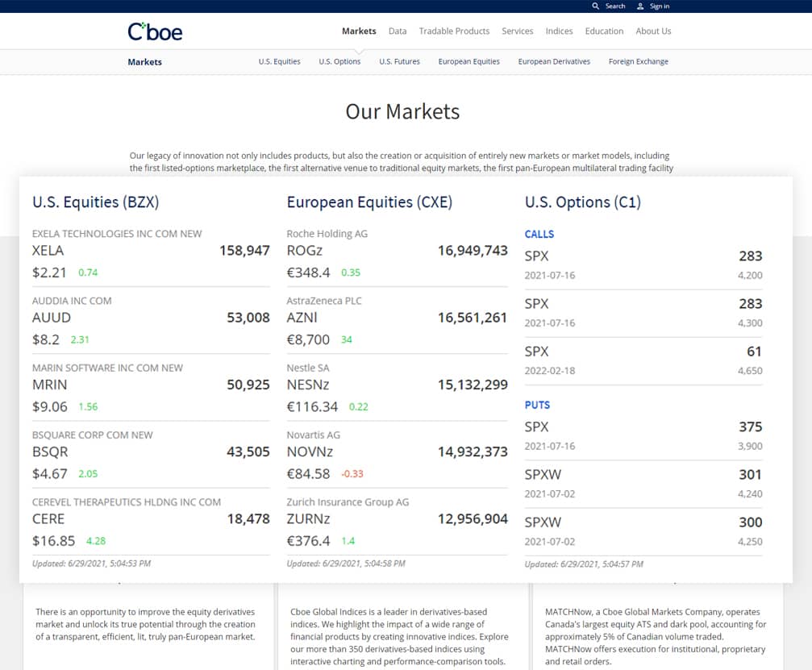
Task: Click the €8,700 AstraZeneca price
Action: click(x=308, y=339)
